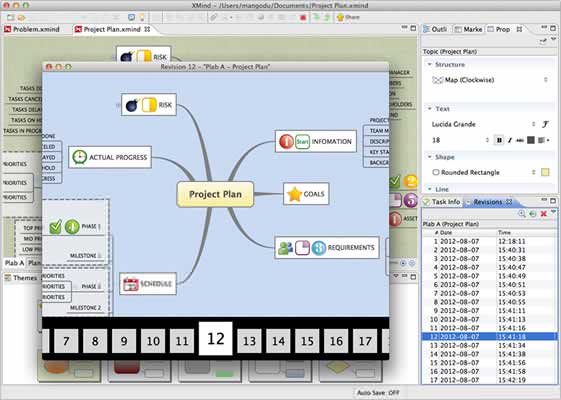Collapse the Structure section
The height and width of the screenshot is (400, 561).
(x=430, y=65)
